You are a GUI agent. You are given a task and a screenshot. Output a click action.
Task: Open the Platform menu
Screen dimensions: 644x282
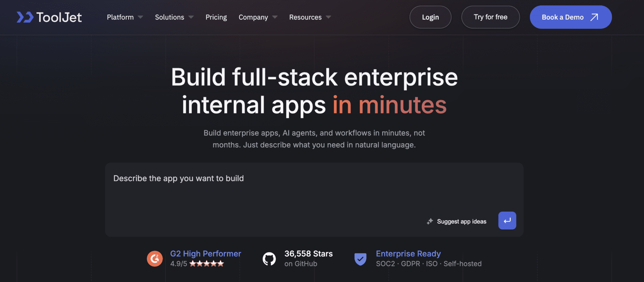[120, 17]
